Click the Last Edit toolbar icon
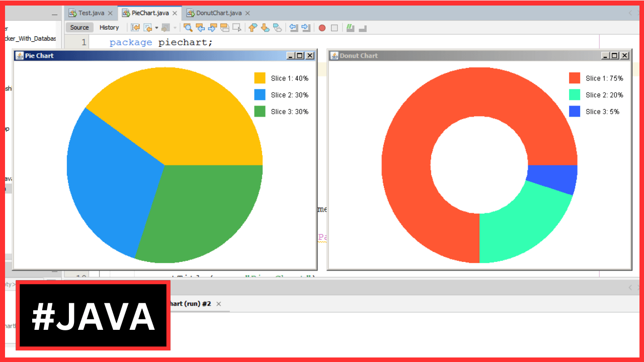 135,28
